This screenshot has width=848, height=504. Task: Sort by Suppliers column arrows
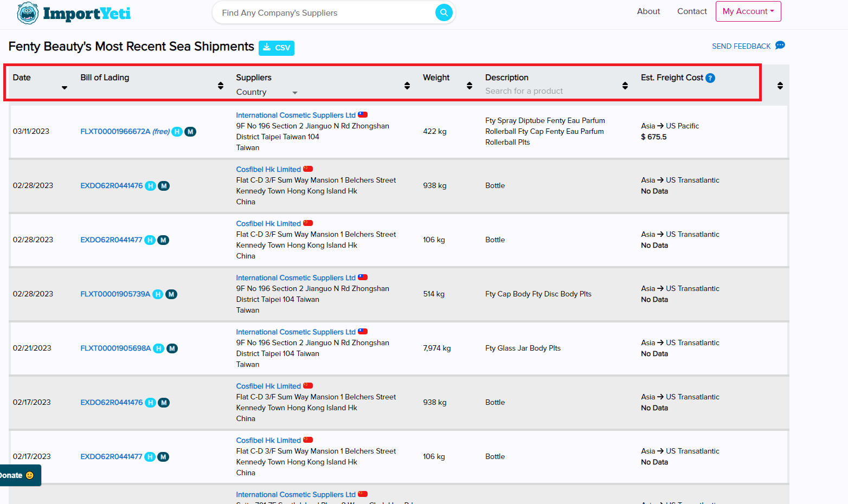click(x=407, y=86)
